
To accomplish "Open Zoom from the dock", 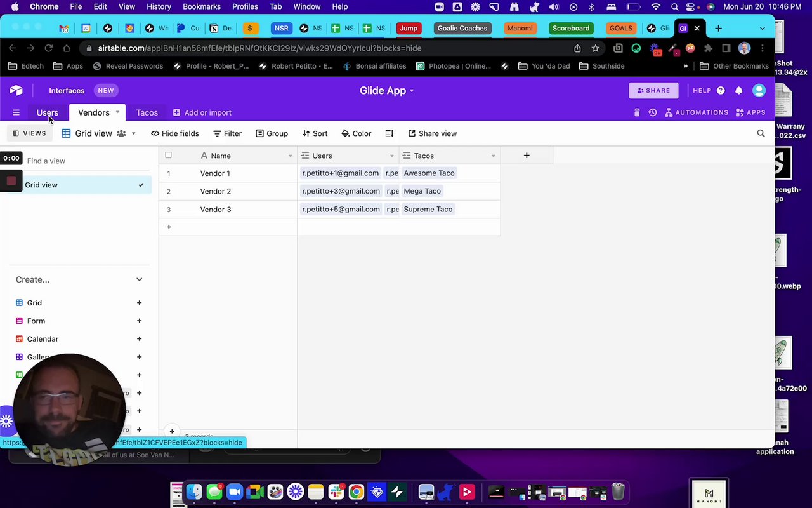I will click(x=235, y=491).
